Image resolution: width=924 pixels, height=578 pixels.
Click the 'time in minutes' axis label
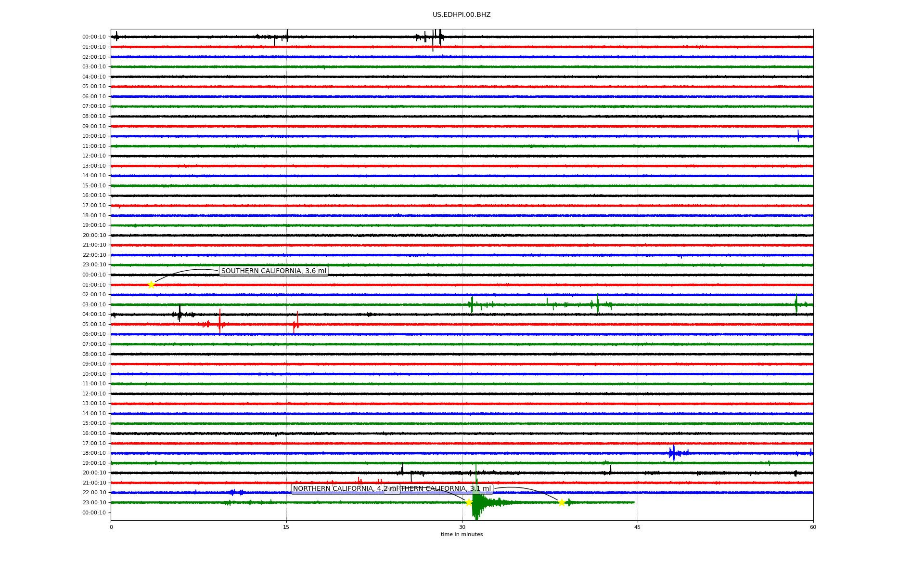tap(461, 534)
